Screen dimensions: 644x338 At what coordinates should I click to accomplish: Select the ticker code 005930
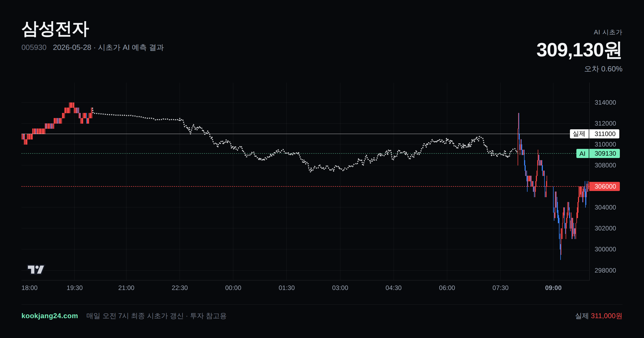click(x=34, y=47)
